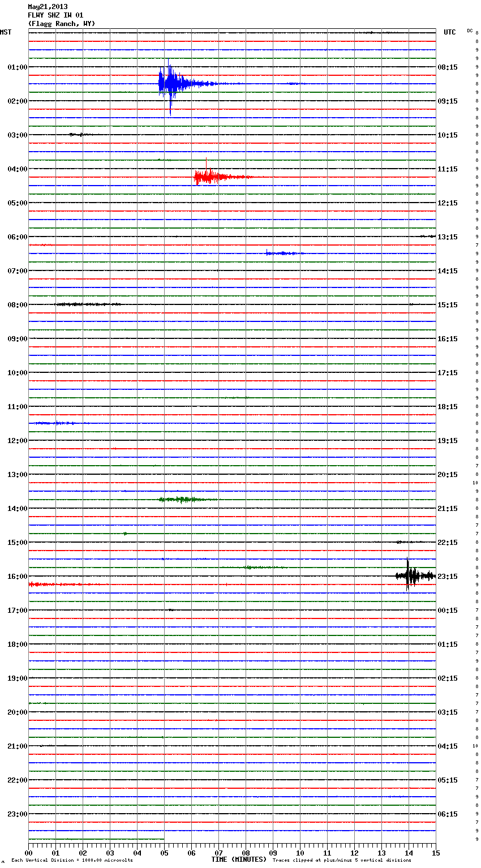Click the 09 minute tick on time axis
Viewport: 481px width, 868px height.
[x=273, y=853]
